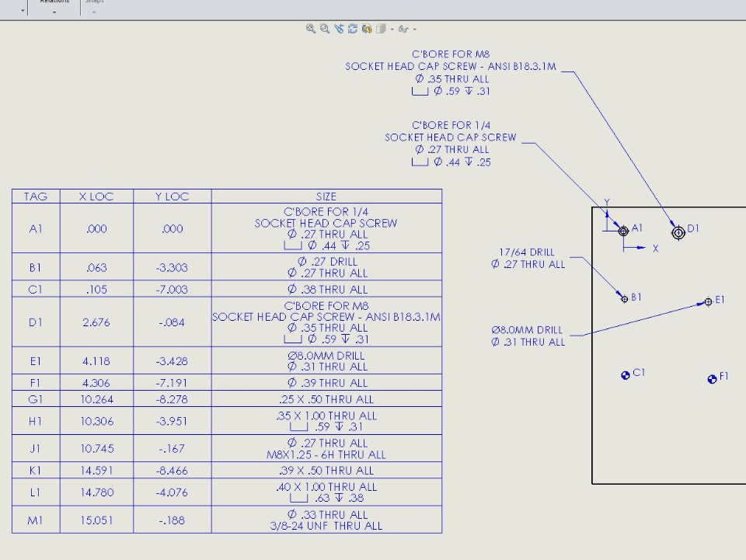Click the X LOC value 10.264
Viewport: 746px width, 560px height.
[x=96, y=399]
